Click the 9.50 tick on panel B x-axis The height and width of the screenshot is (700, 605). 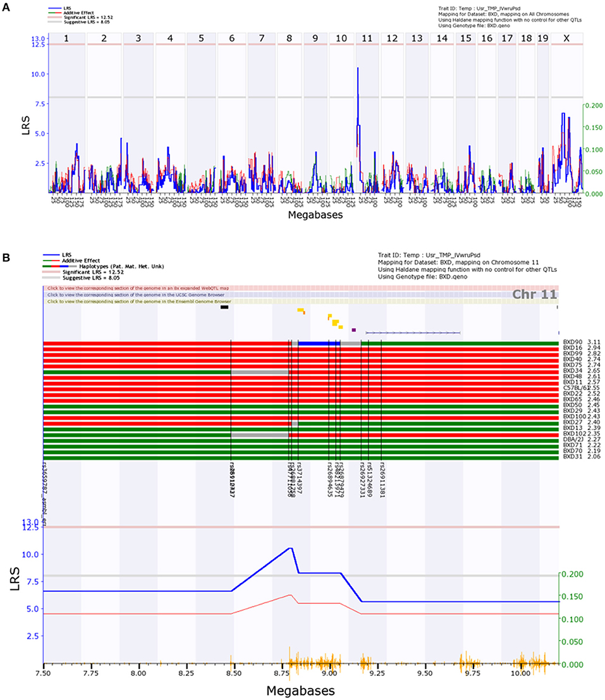[x=425, y=673]
